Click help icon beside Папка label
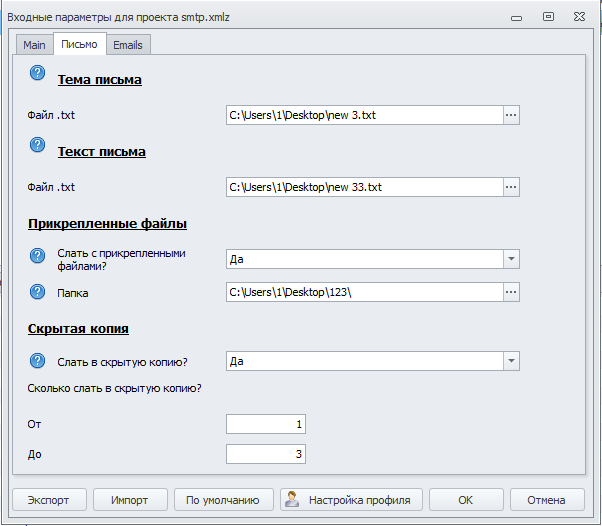 pos(38,291)
